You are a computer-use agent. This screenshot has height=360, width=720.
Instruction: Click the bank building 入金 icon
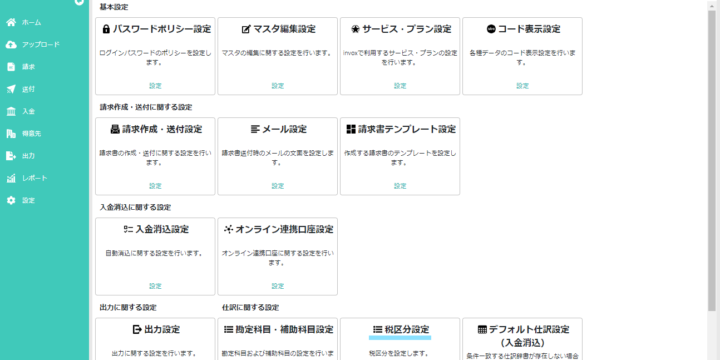(x=11, y=111)
